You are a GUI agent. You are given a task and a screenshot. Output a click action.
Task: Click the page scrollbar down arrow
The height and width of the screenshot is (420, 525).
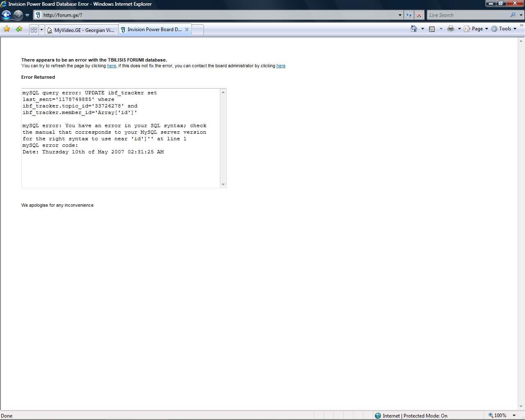tap(521, 406)
